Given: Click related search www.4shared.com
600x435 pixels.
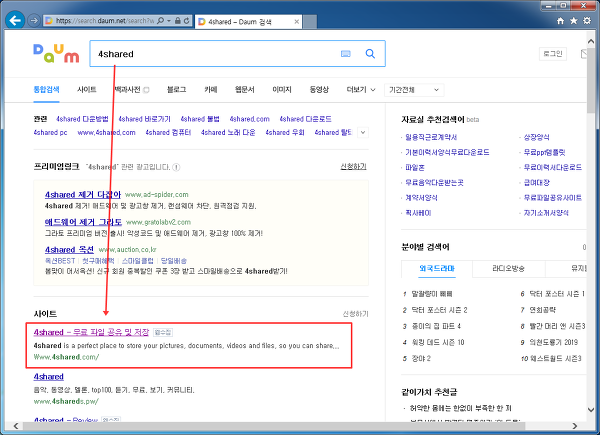Looking at the screenshot, I should click(x=106, y=132).
